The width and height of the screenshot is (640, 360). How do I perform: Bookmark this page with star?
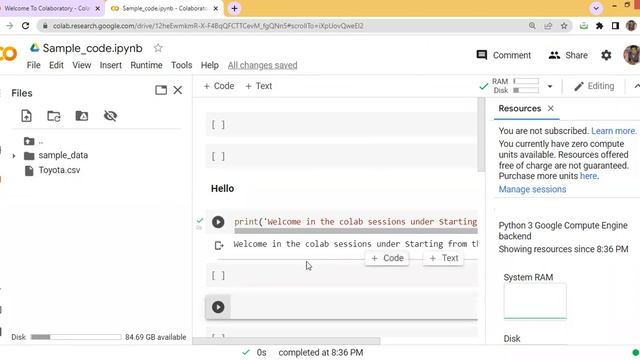564,26
